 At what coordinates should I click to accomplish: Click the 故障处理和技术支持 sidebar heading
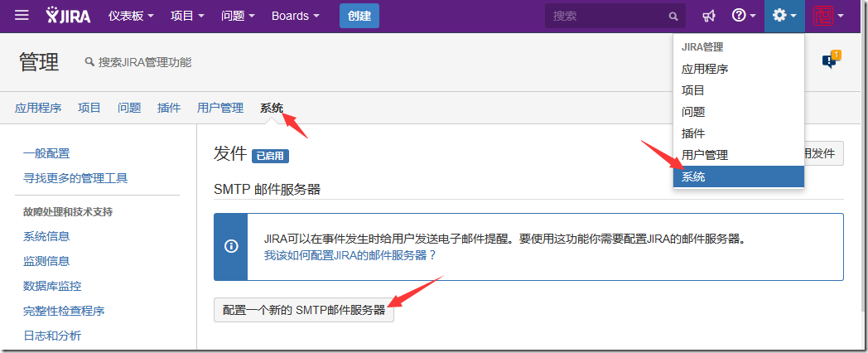click(68, 211)
